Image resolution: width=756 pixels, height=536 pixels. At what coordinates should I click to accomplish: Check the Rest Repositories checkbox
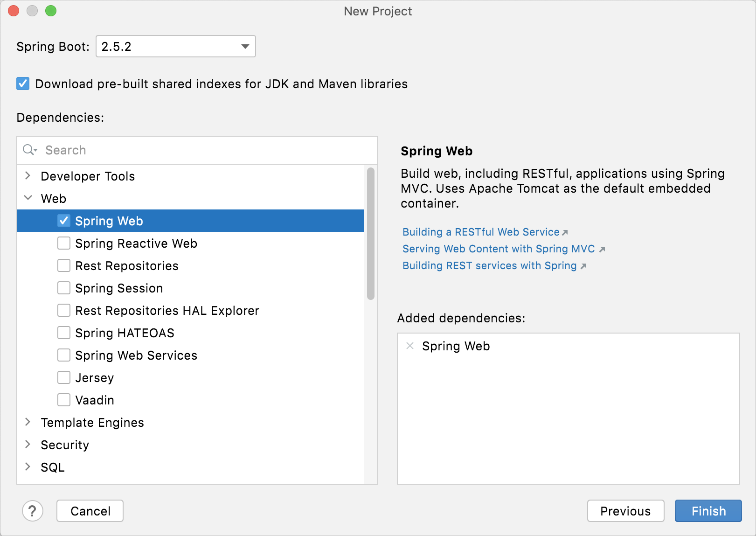(x=64, y=265)
